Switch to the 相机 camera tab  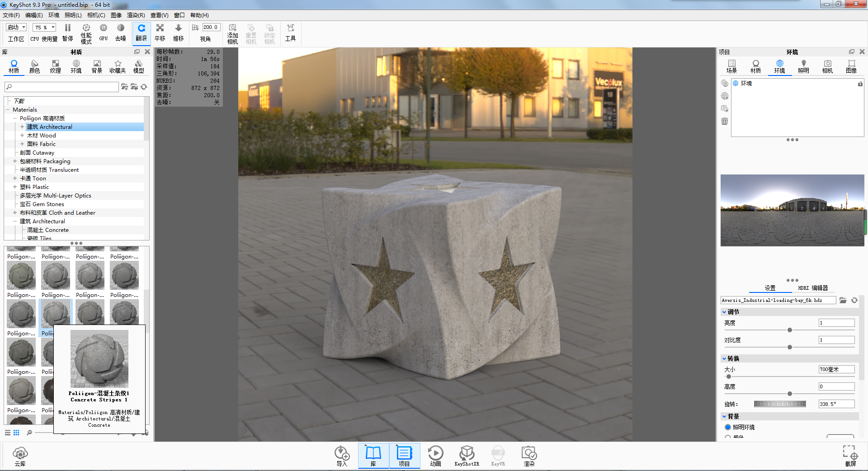point(827,66)
